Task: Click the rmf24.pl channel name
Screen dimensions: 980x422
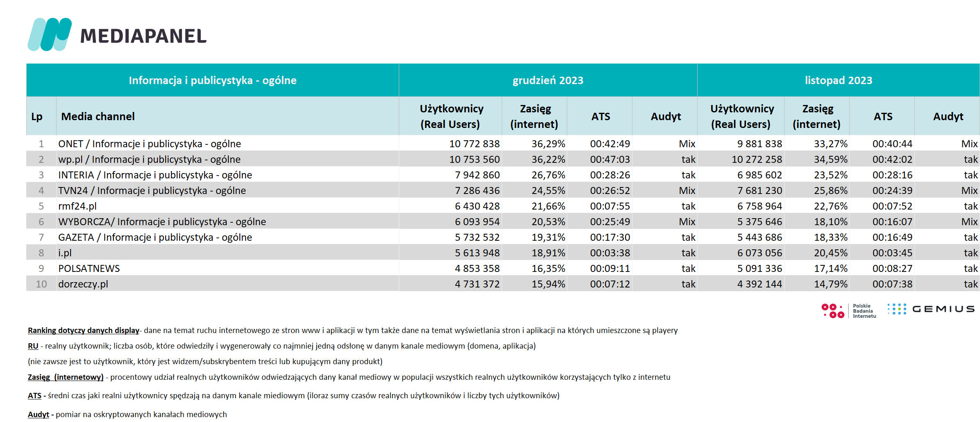Action: (77, 206)
